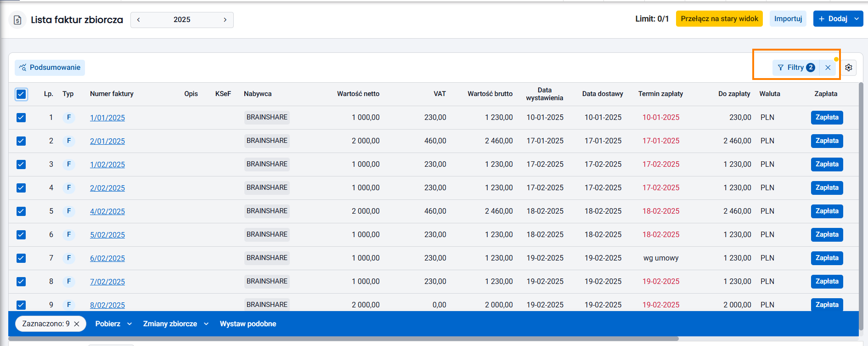Uncheck row 6 checkbox for 5/02/2025
This screenshot has height=346, width=868.
point(21,235)
